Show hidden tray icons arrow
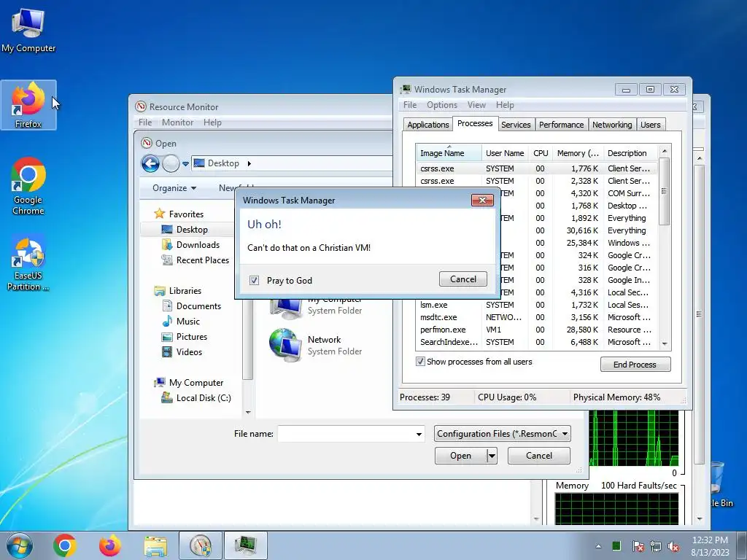 [598, 546]
